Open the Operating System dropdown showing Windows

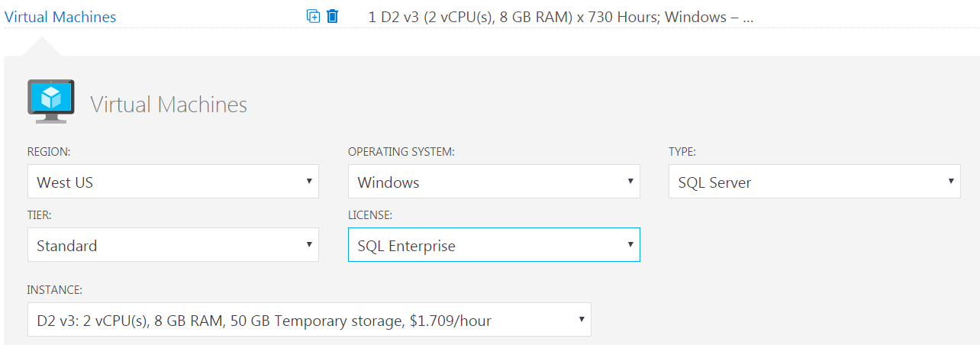coord(493,182)
